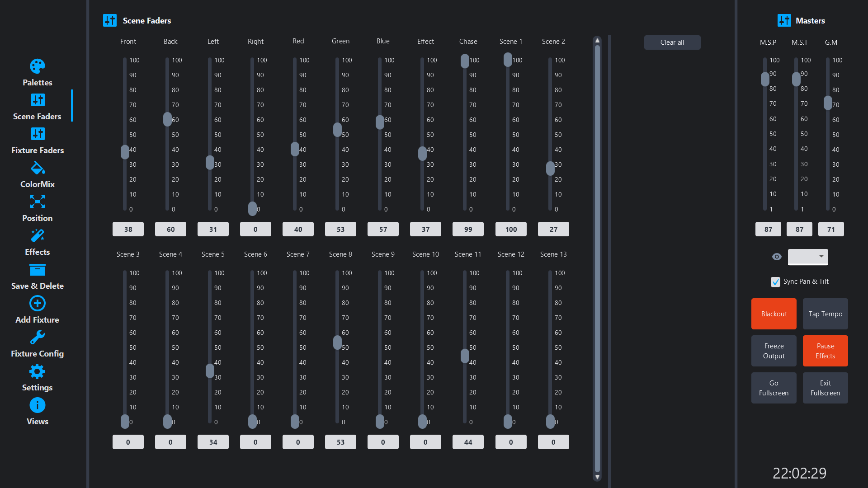Screen dimensions: 868x488
Task: Open the dropdown next to the eye icon
Action: point(808,257)
